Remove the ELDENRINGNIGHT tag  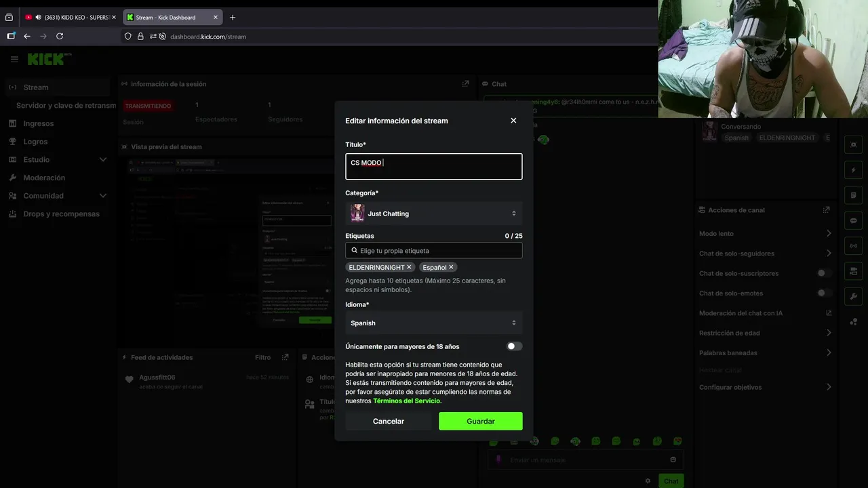(409, 267)
